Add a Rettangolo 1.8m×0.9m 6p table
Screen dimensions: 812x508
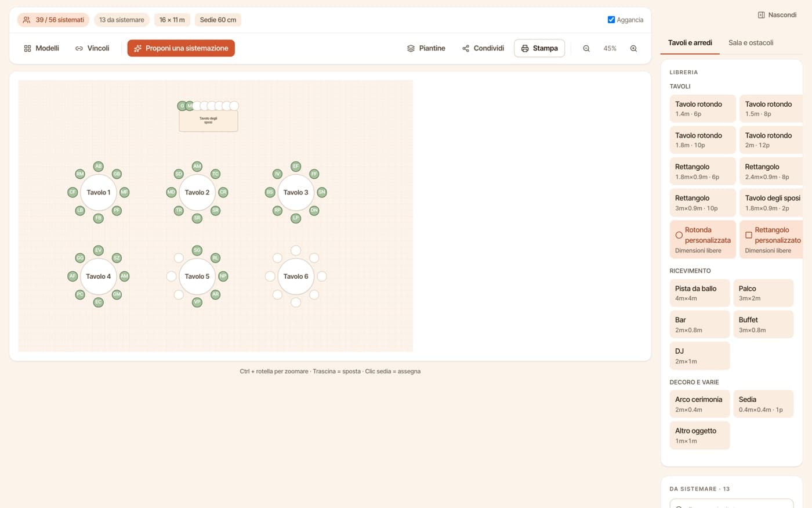point(702,171)
